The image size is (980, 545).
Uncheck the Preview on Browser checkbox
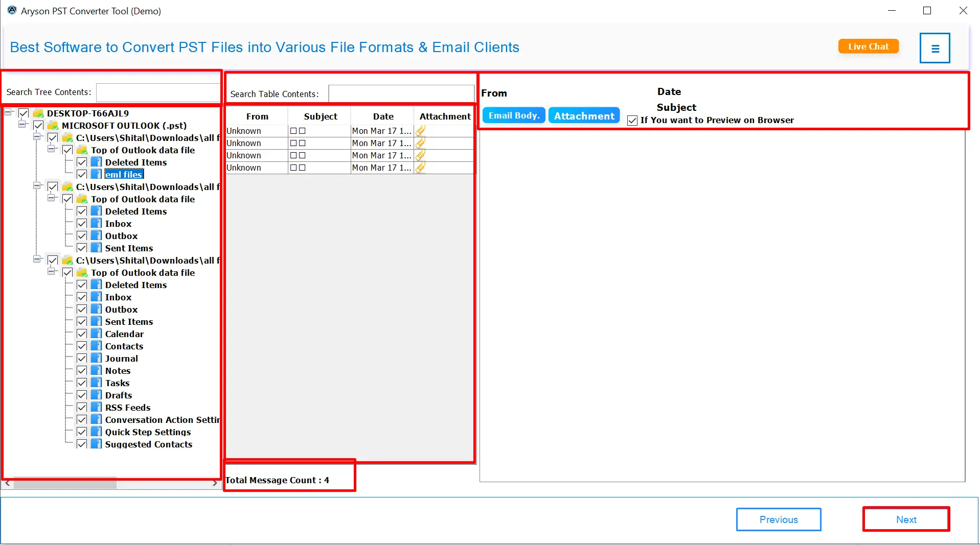click(x=632, y=121)
